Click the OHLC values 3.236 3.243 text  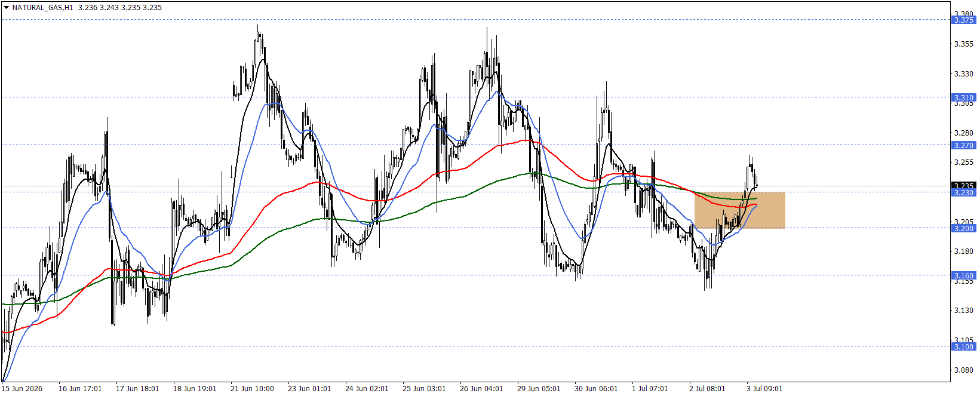[x=99, y=8]
